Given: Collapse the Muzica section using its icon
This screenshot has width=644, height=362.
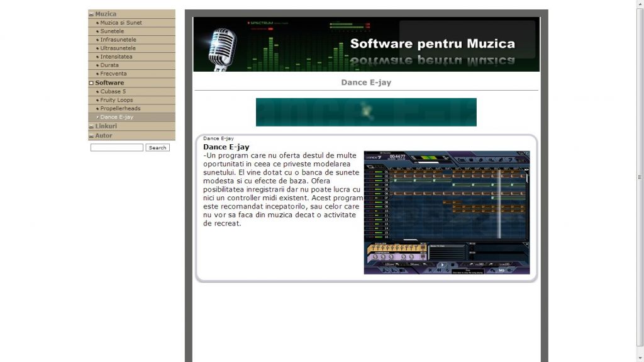Looking at the screenshot, I should pyautogui.click(x=91, y=14).
